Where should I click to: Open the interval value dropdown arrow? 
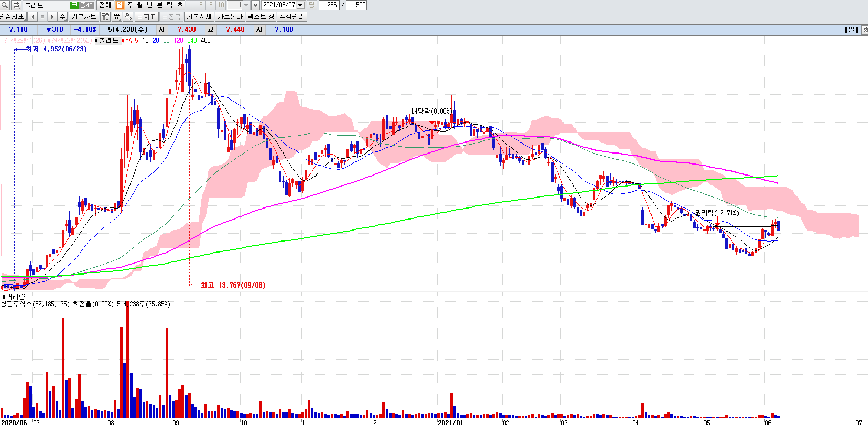coord(246,5)
